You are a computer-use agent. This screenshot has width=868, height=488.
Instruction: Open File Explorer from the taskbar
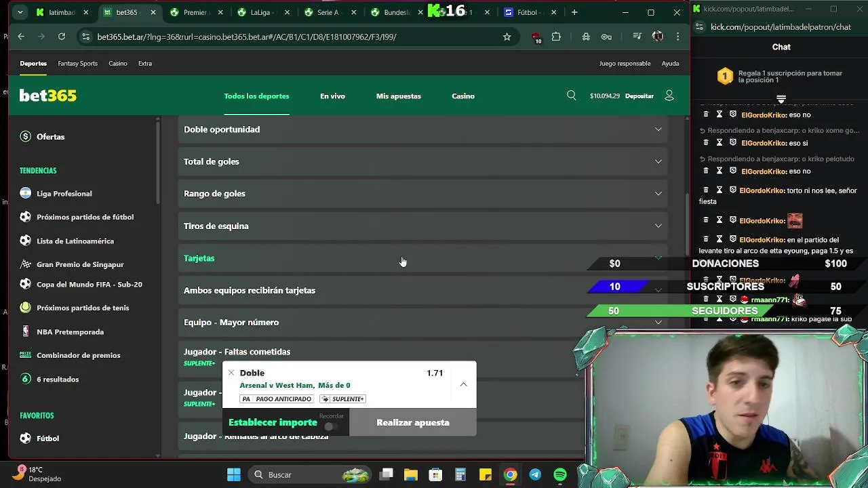click(411, 474)
